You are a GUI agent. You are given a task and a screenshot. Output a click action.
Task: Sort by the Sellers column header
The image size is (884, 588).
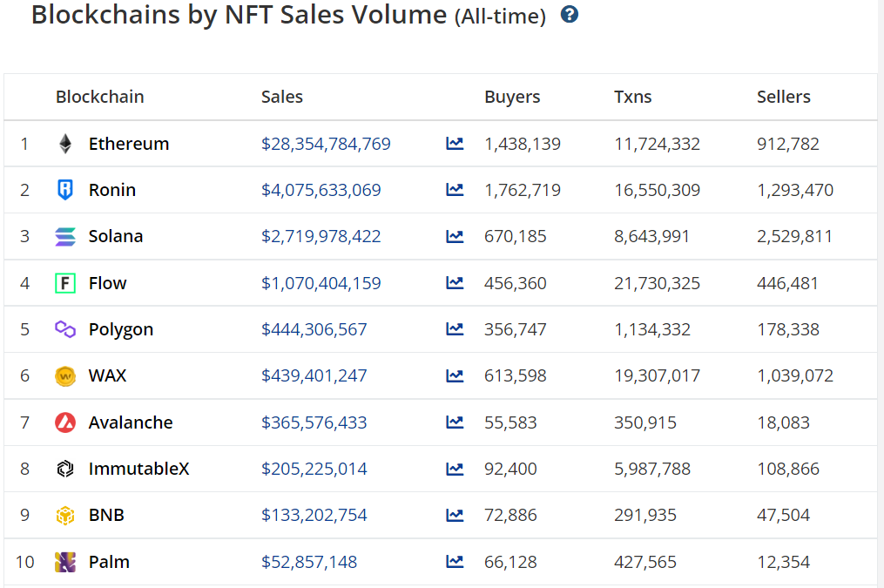pyautogui.click(x=784, y=97)
